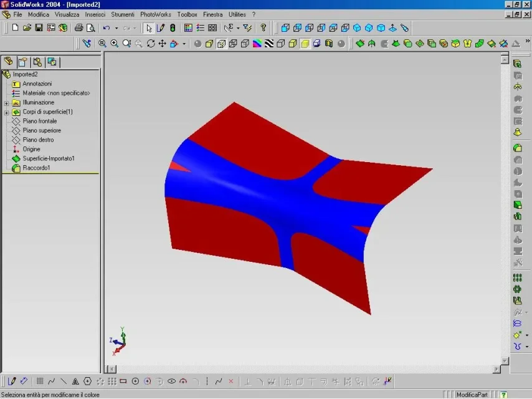Toggle Curvature rainbow display
The height and width of the screenshot is (399, 532).
click(257, 44)
